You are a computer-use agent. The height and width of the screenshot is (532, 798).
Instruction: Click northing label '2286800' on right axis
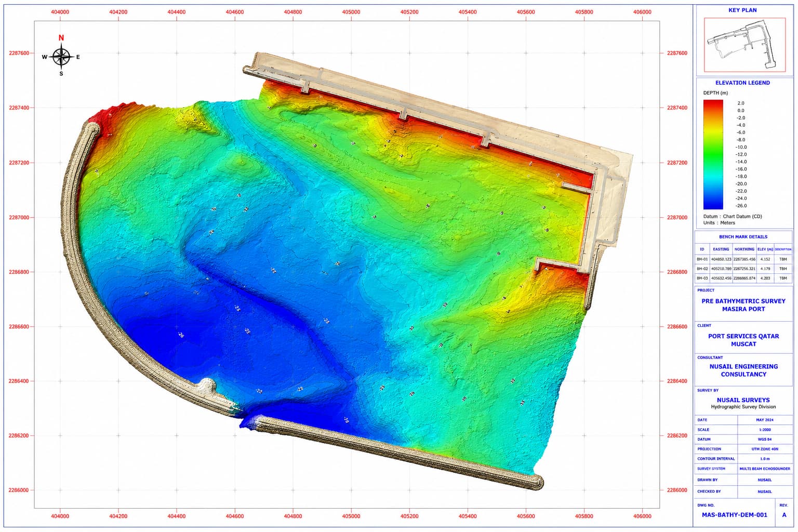(677, 272)
